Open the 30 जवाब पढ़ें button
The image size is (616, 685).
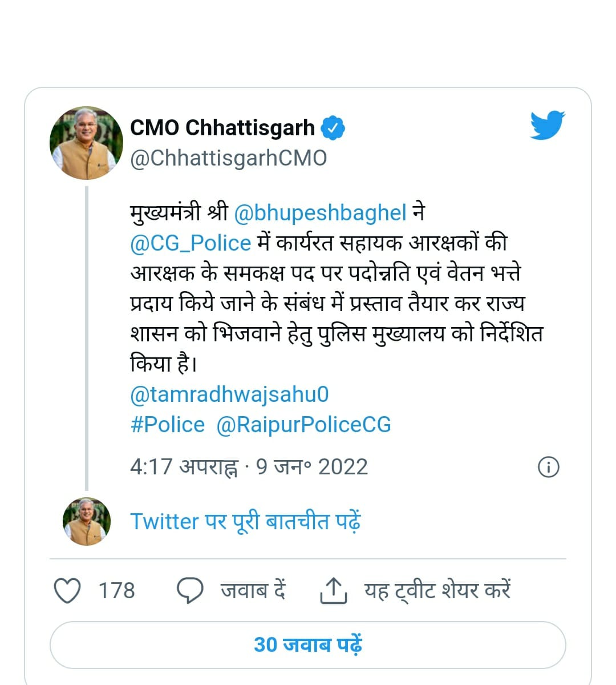[308, 645]
